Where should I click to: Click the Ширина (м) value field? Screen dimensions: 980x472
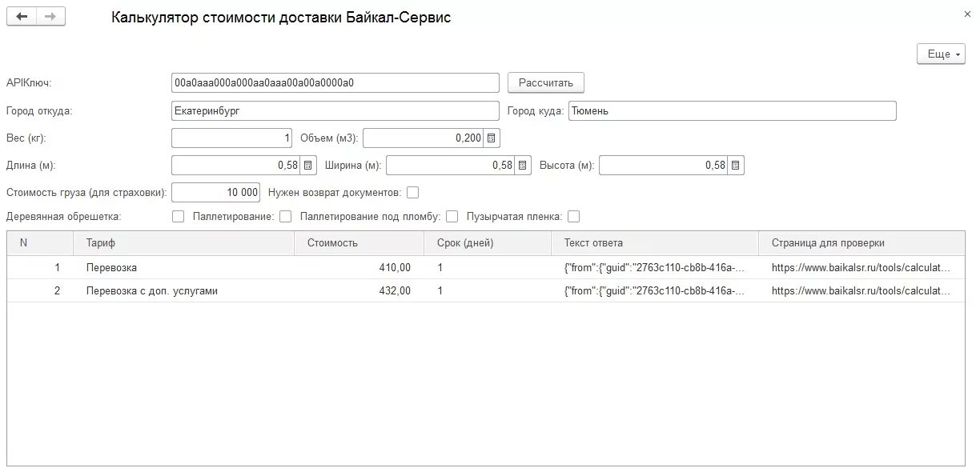[451, 166]
